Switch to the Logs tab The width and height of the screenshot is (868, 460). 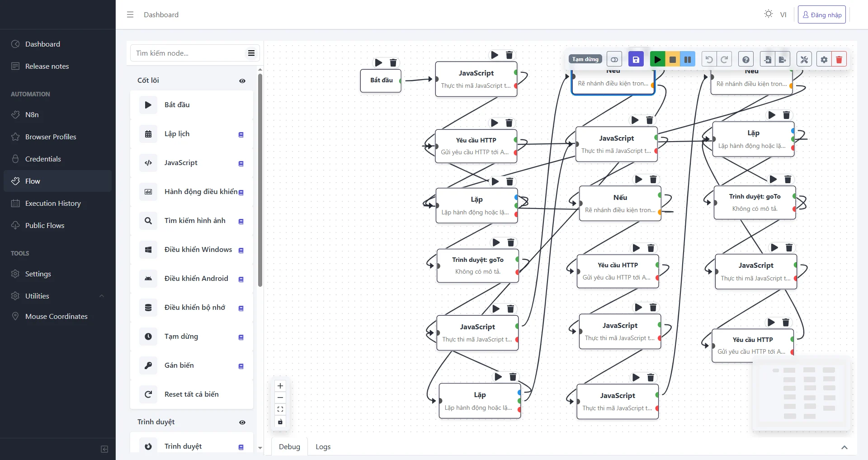323,446
